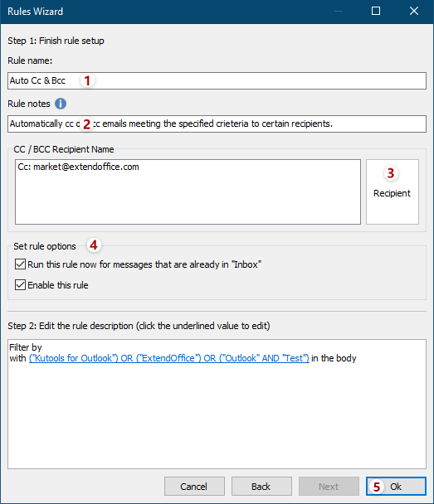The image size is (434, 504).
Task: Uncheck Enable this rule option
Action: click(20, 285)
